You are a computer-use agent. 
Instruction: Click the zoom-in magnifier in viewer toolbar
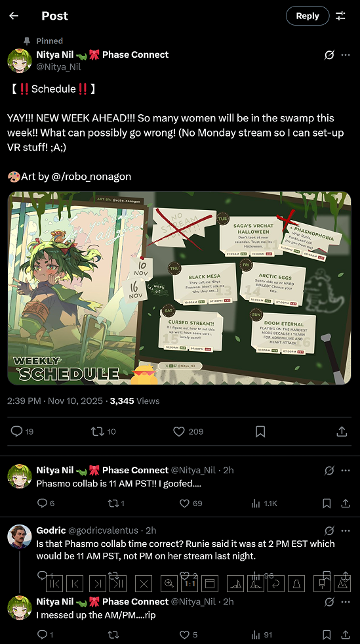pos(169,583)
